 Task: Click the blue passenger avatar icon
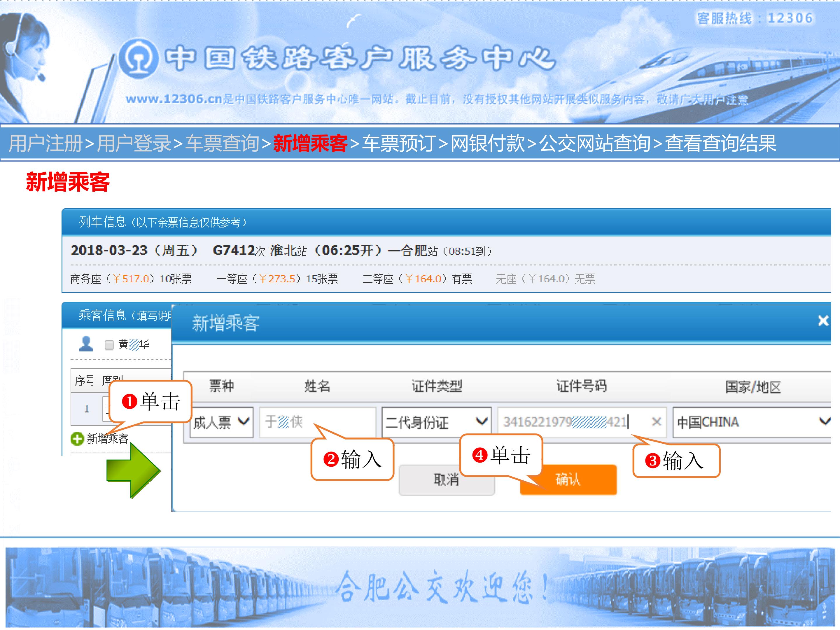pyautogui.click(x=86, y=344)
